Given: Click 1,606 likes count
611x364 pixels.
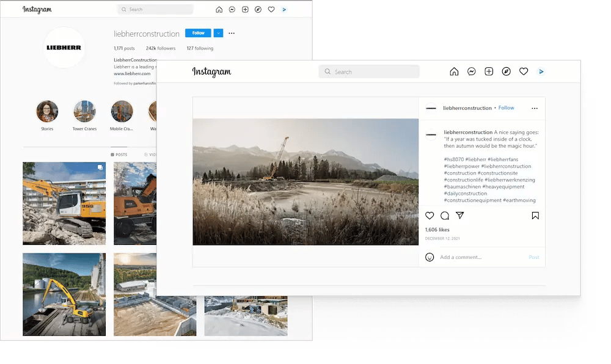Looking at the screenshot, I should 437,230.
